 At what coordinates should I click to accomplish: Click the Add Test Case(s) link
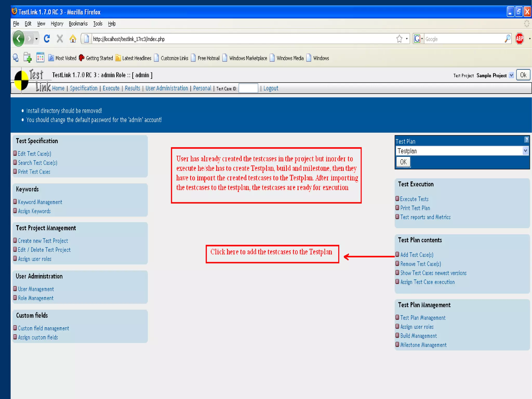tap(417, 255)
